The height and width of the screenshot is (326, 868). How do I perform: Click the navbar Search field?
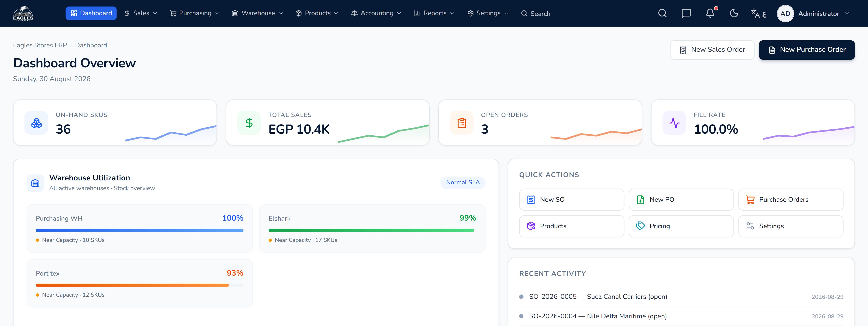pyautogui.click(x=535, y=13)
